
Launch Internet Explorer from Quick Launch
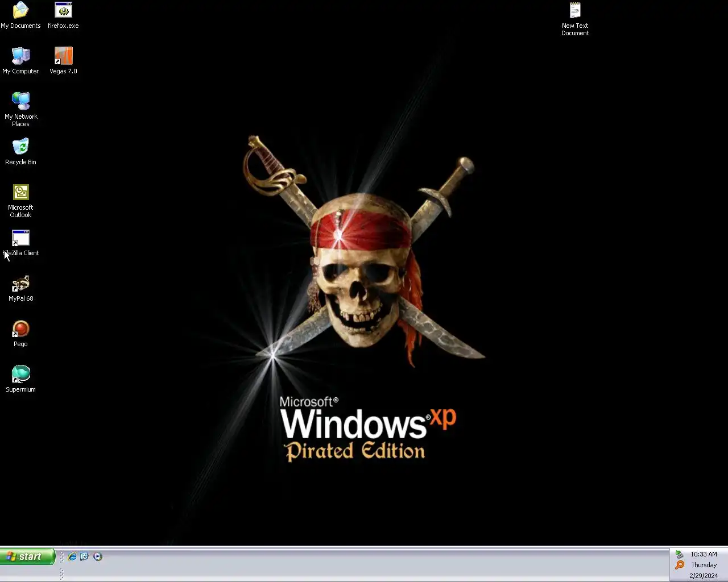(72, 556)
